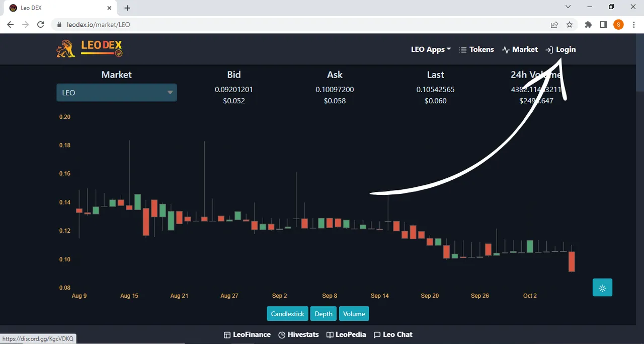Open the LeoFinance footer link
The width and height of the screenshot is (644, 344).
point(247,334)
